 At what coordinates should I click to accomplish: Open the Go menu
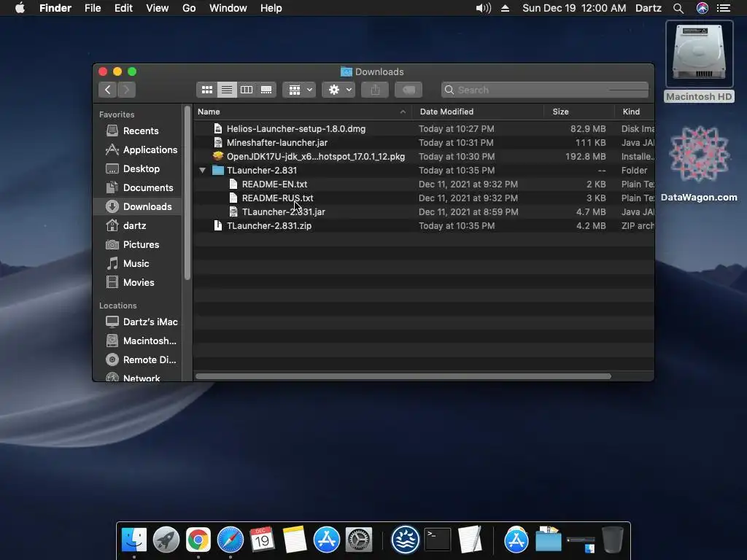pyautogui.click(x=189, y=8)
